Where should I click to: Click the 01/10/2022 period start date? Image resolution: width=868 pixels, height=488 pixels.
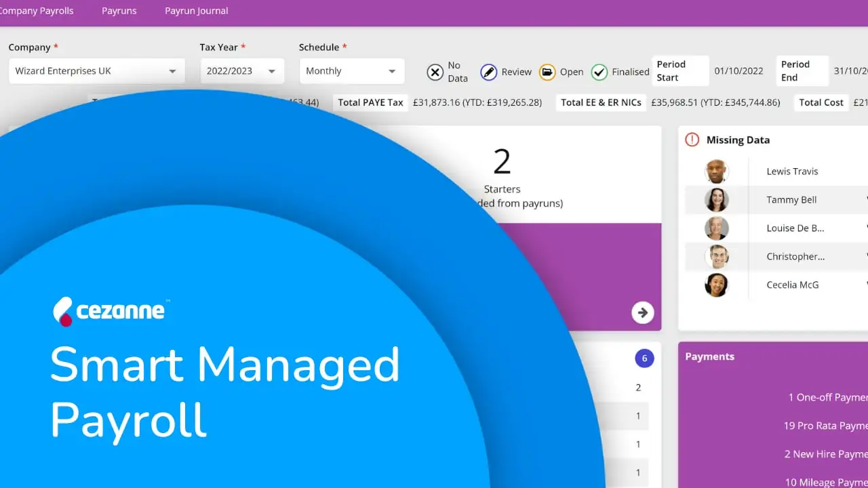(738, 71)
